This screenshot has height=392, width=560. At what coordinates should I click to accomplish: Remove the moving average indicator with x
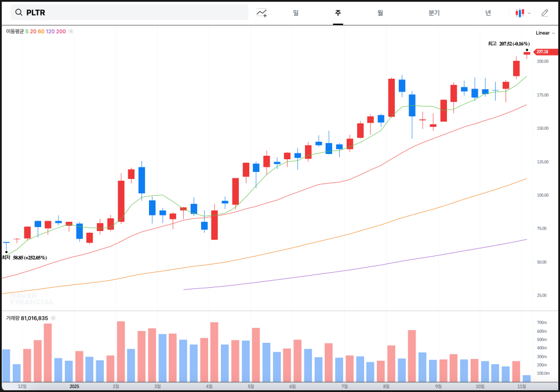point(71,31)
